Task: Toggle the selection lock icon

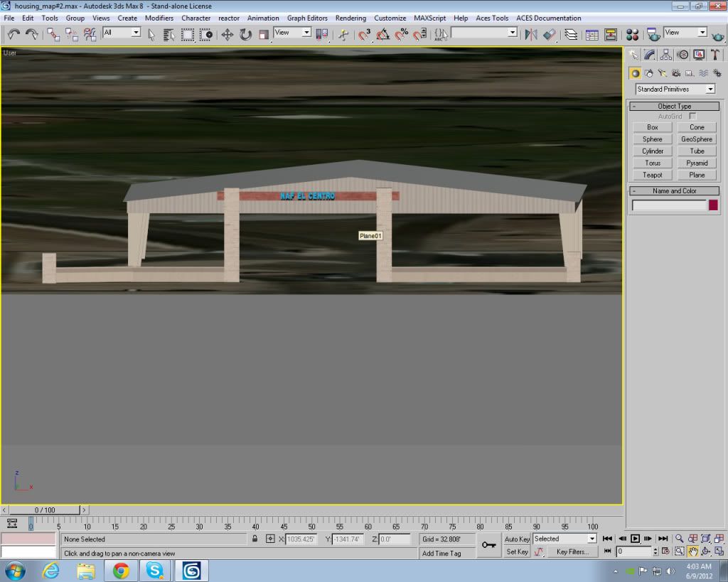Action: point(255,539)
